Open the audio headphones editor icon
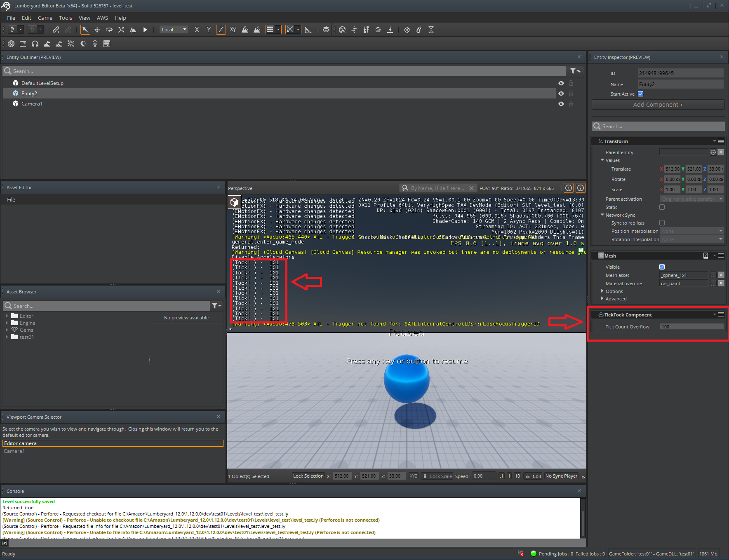 (35, 44)
